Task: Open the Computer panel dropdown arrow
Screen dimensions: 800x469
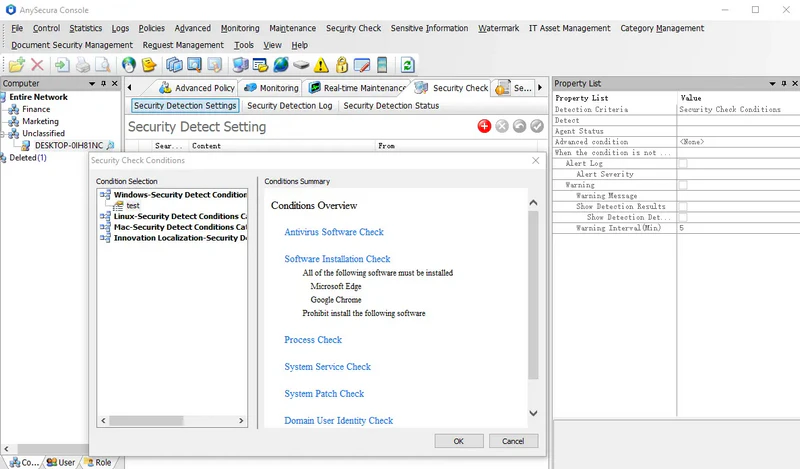Action: (x=92, y=83)
